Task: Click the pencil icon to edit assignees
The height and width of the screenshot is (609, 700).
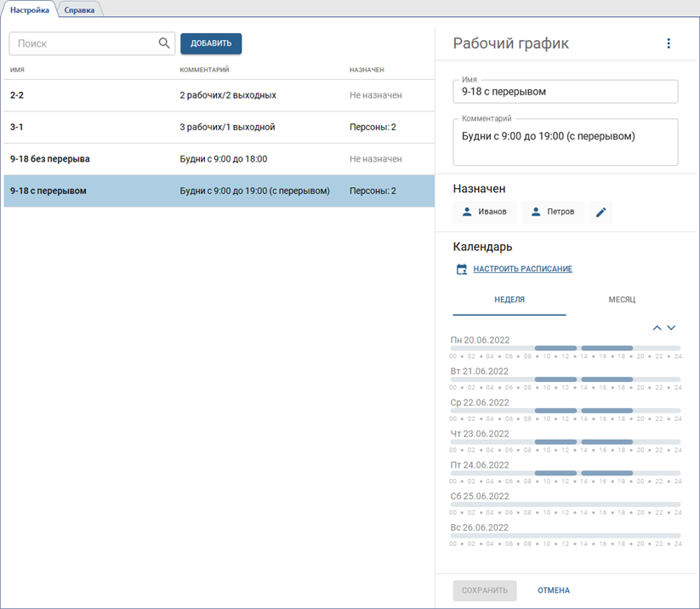Action: pyautogui.click(x=600, y=212)
